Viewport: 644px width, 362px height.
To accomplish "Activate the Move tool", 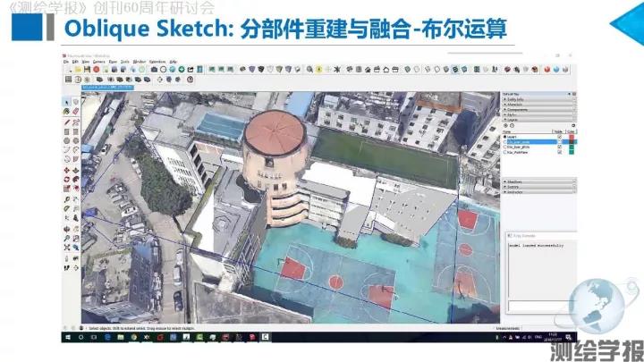I will (x=67, y=170).
